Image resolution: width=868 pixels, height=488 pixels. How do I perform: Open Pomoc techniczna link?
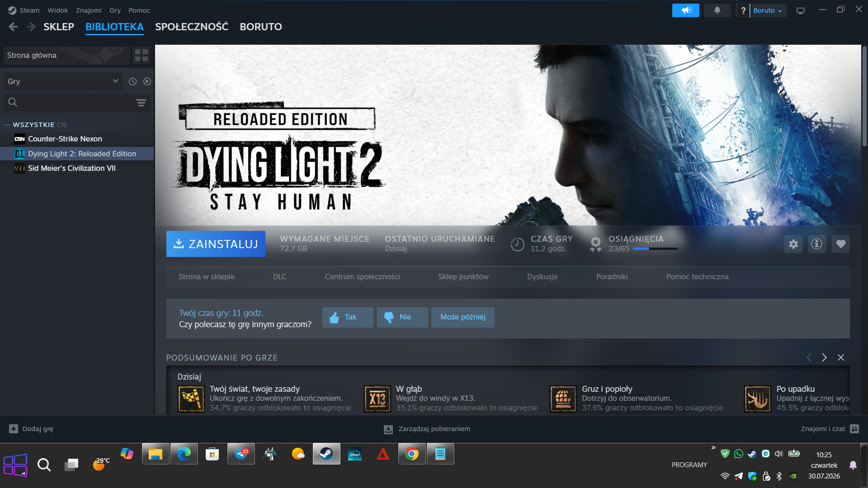coord(697,277)
